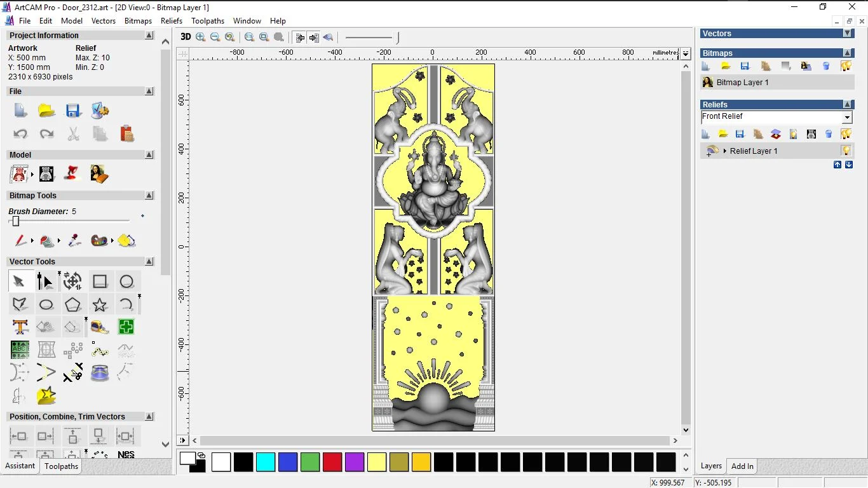868x488 pixels.
Task: Open the Front Relief dropdown
Action: click(x=846, y=118)
